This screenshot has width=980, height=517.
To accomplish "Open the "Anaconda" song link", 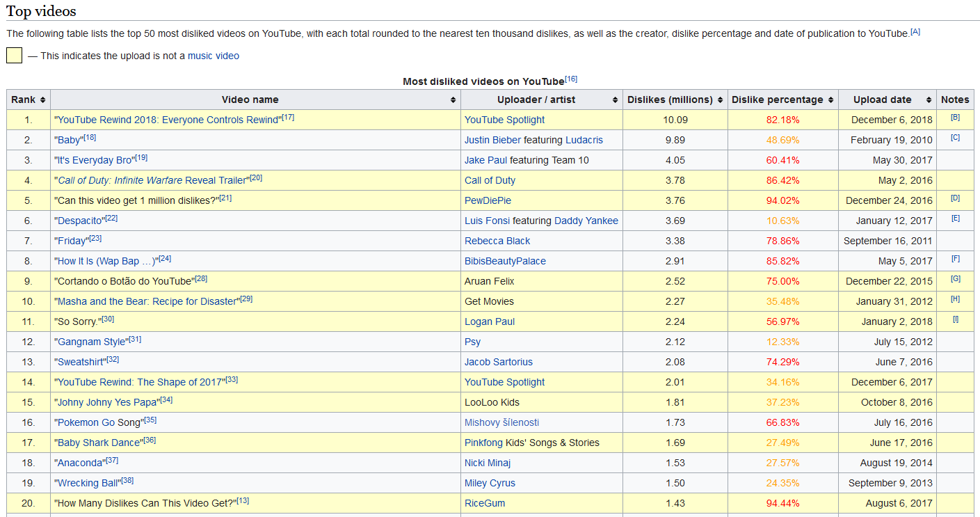I will (80, 463).
